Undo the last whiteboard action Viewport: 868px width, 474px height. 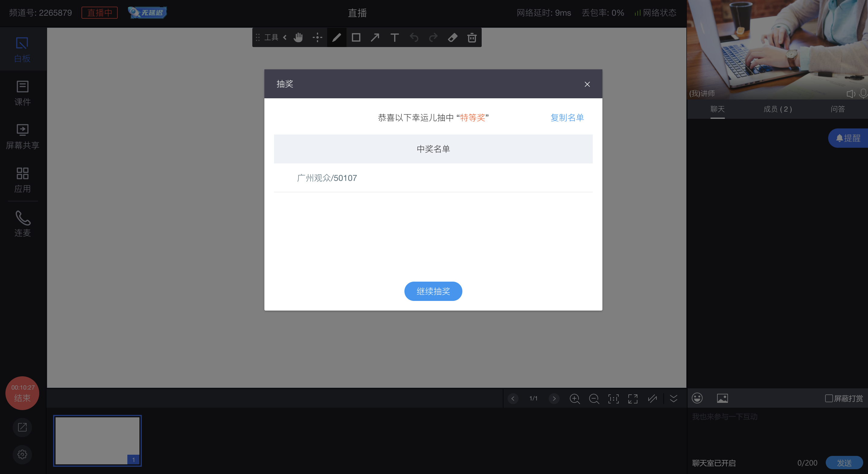(x=414, y=37)
